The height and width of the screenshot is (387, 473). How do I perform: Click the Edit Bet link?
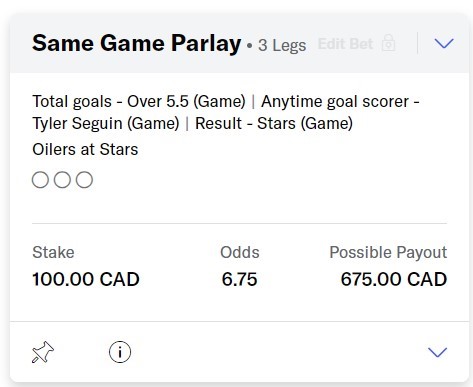pyautogui.click(x=345, y=44)
